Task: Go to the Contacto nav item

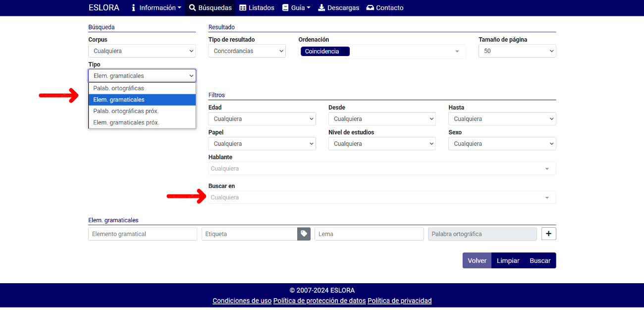Action: click(x=384, y=8)
